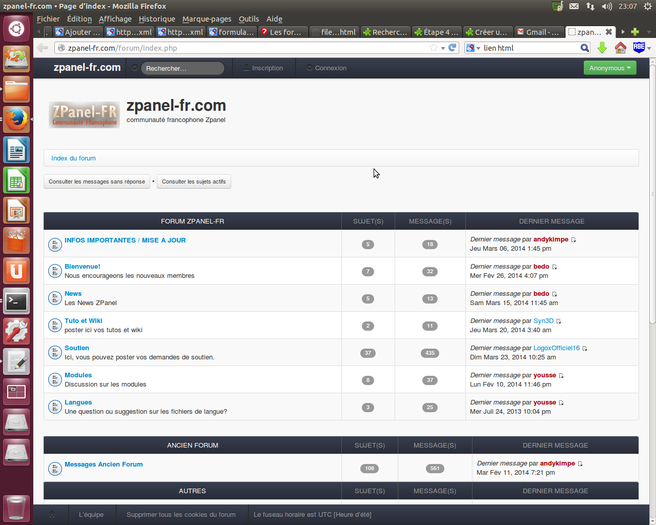Open Modules forum link
This screenshot has height=525, width=656.
coord(78,375)
